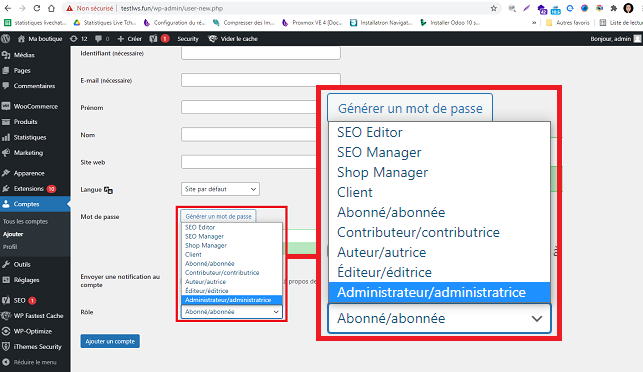Open Statistiques in the sidebar
643x372 pixels.
(x=30, y=137)
